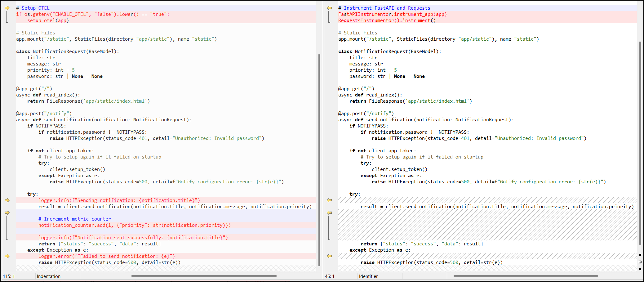Click the left pane vertical scrollbar thumb
Image resolution: width=644 pixels, height=282 pixels.
tap(319, 160)
